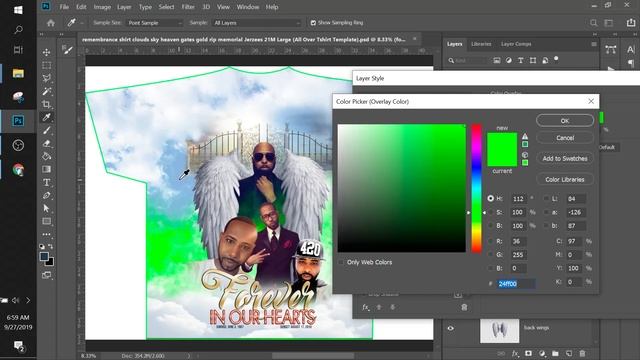Toggle Show Sampling Ring checkbox
Screen dimensions: 640x360
313,23
